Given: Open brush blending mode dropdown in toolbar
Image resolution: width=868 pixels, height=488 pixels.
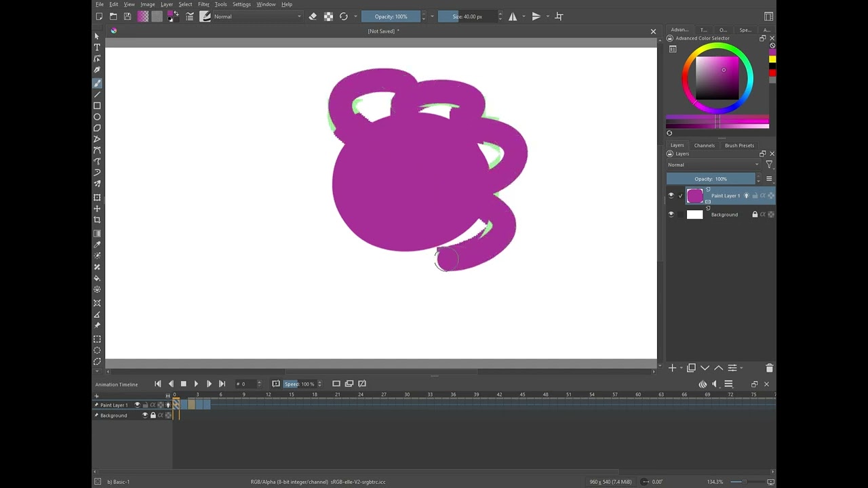Looking at the screenshot, I should click(x=257, y=16).
